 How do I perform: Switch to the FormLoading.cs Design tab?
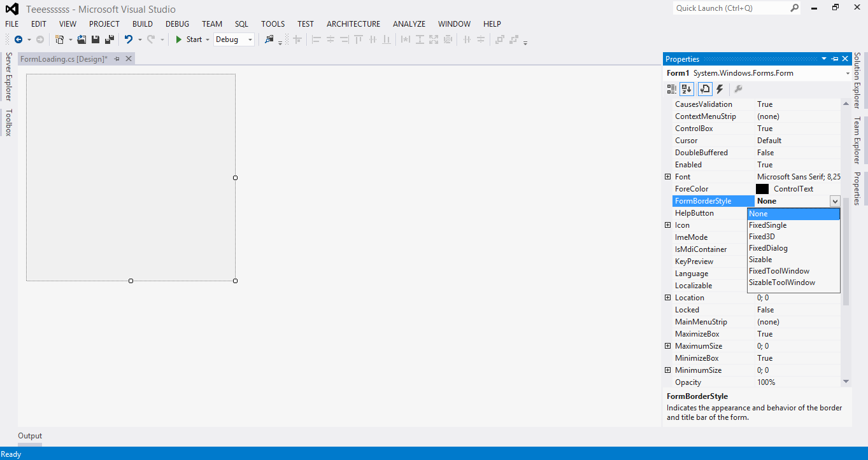pyautogui.click(x=64, y=58)
